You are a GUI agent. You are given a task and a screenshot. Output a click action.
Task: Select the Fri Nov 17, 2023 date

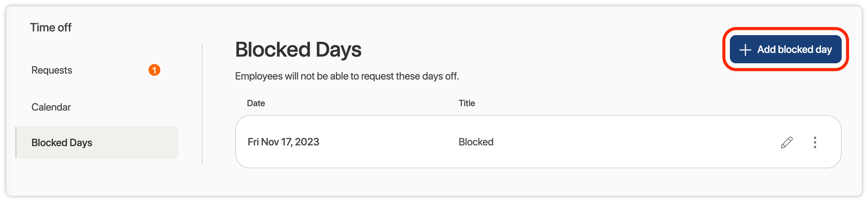click(x=283, y=142)
